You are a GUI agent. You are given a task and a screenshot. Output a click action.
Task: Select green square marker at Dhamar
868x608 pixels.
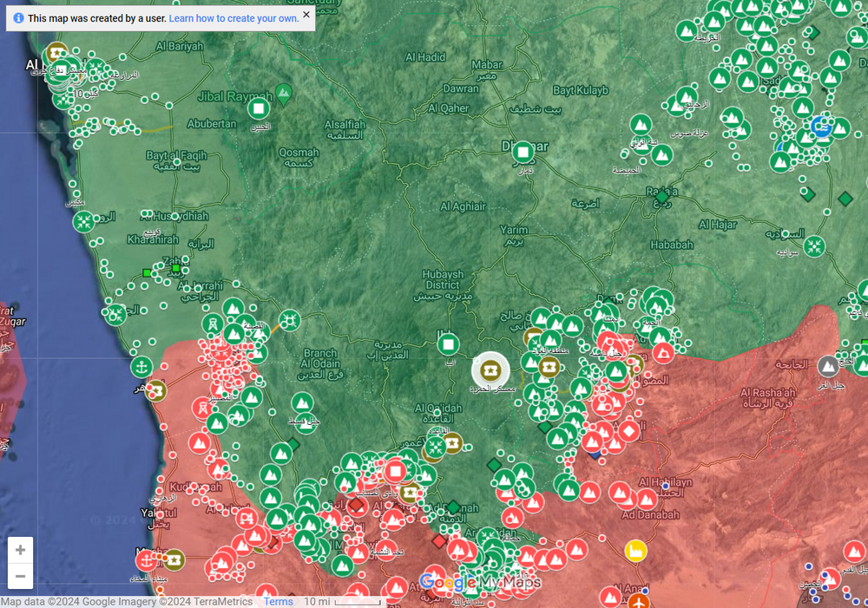point(523,153)
